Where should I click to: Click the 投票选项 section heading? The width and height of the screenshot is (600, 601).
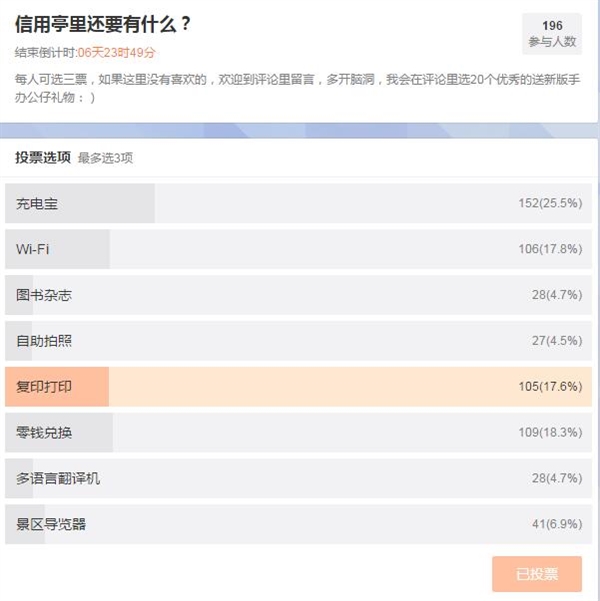pyautogui.click(x=43, y=157)
